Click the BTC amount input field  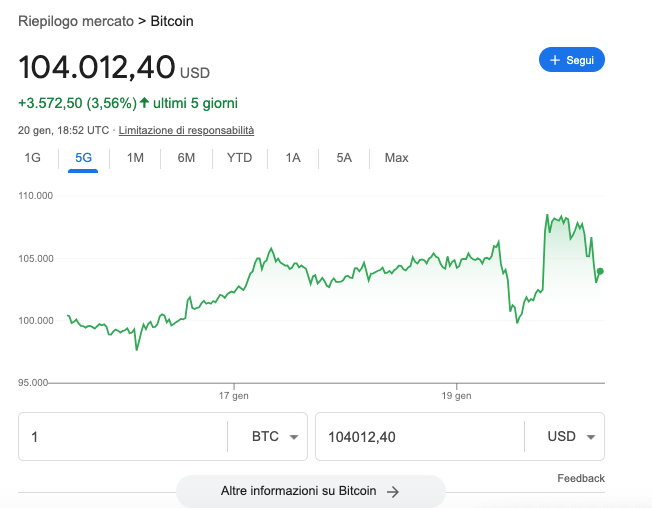click(123, 436)
